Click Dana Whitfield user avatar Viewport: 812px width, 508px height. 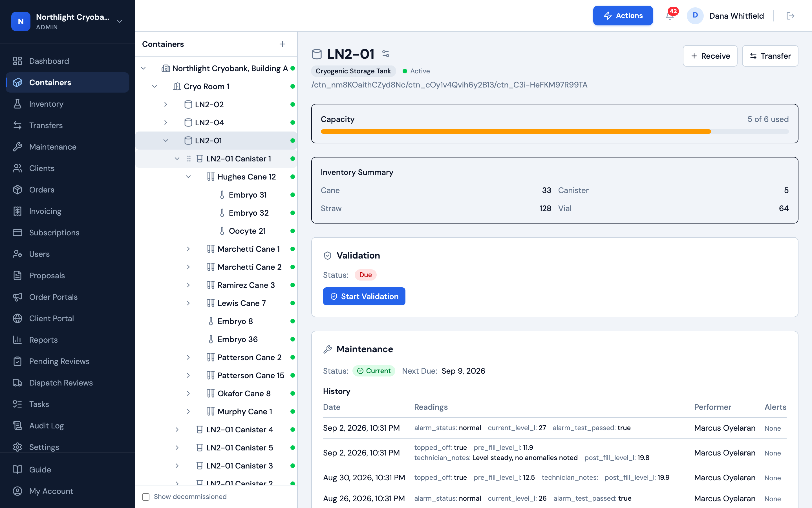click(x=695, y=16)
